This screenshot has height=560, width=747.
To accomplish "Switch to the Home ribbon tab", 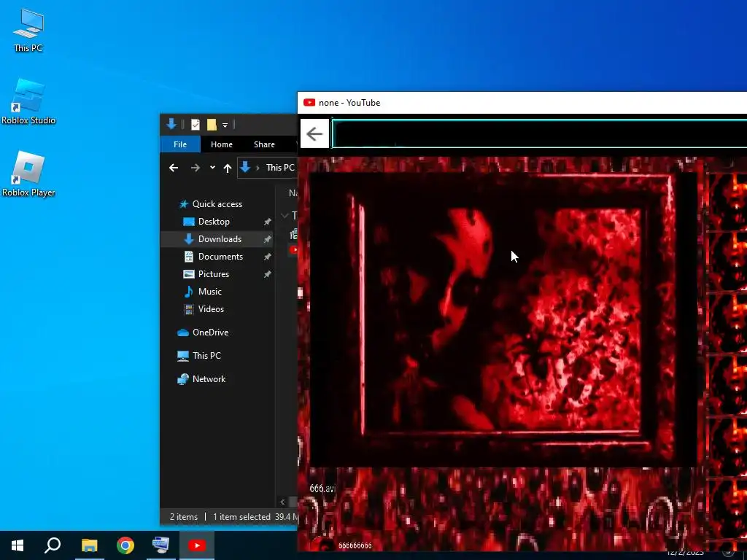I will [222, 144].
